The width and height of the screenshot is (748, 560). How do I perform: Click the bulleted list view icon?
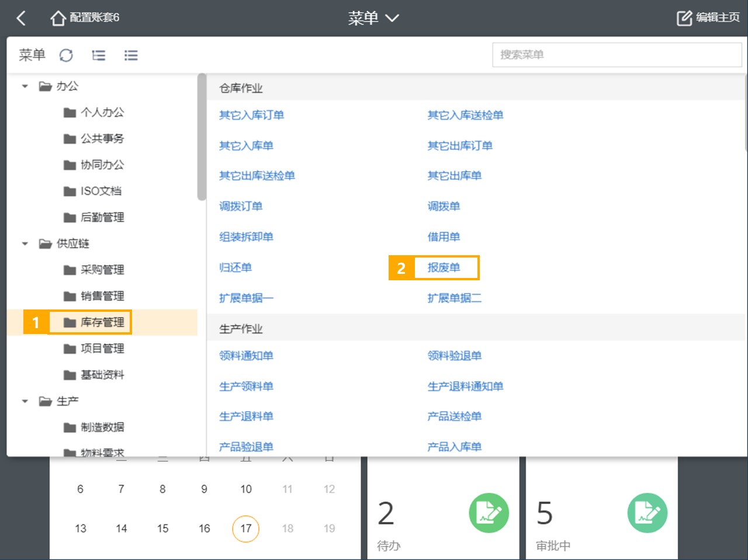pyautogui.click(x=131, y=55)
